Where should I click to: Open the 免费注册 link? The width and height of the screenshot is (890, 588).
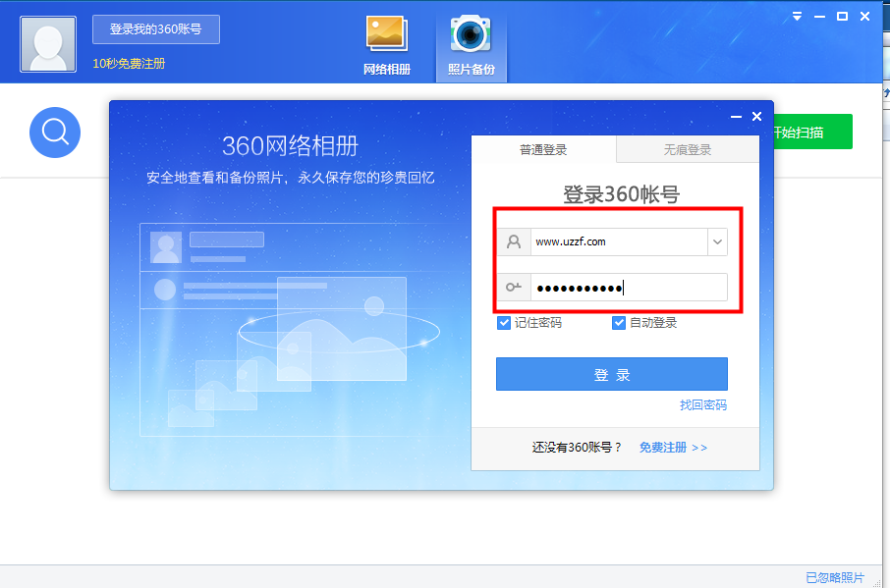(673, 448)
